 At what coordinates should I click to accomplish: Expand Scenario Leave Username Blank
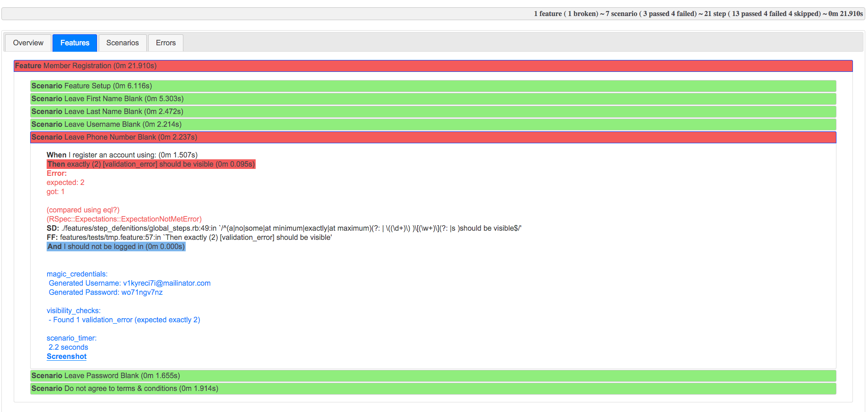pos(433,125)
